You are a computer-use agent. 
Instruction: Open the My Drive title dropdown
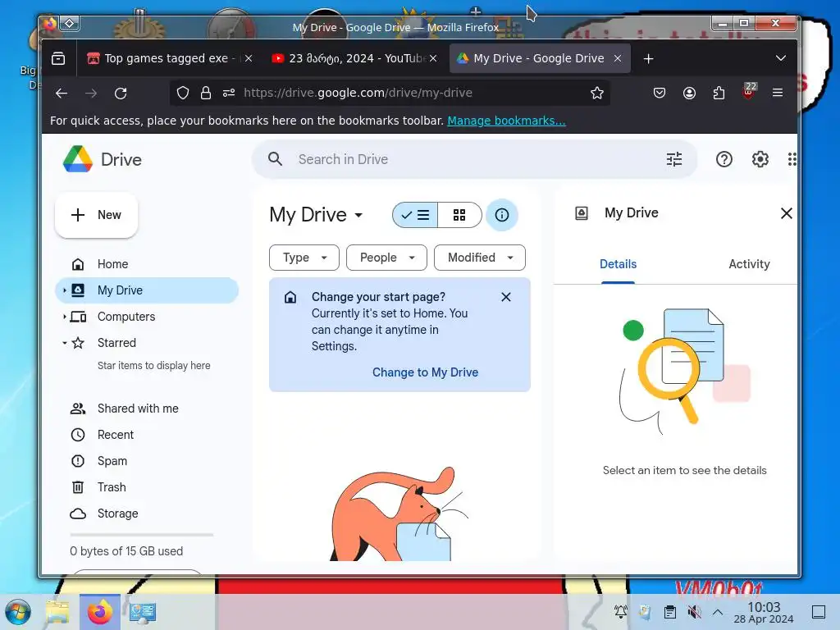click(x=316, y=215)
